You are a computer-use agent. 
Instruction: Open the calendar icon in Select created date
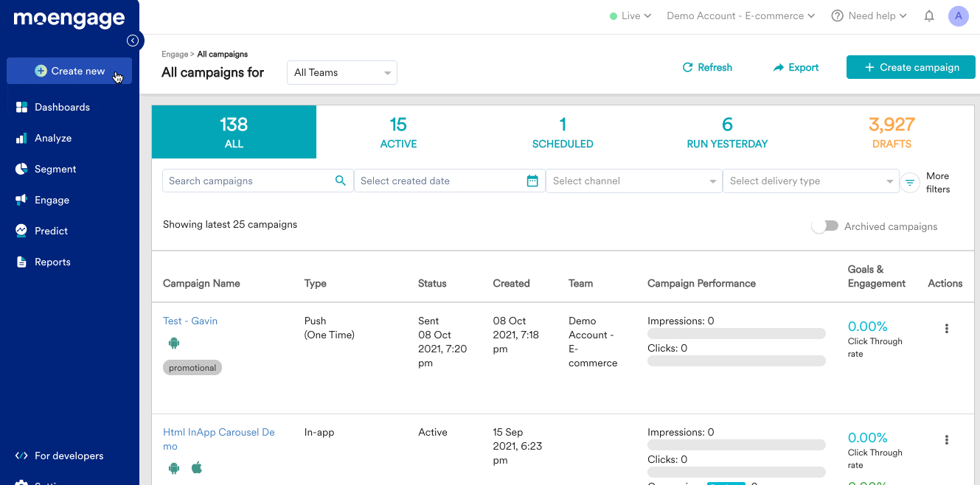pyautogui.click(x=532, y=181)
